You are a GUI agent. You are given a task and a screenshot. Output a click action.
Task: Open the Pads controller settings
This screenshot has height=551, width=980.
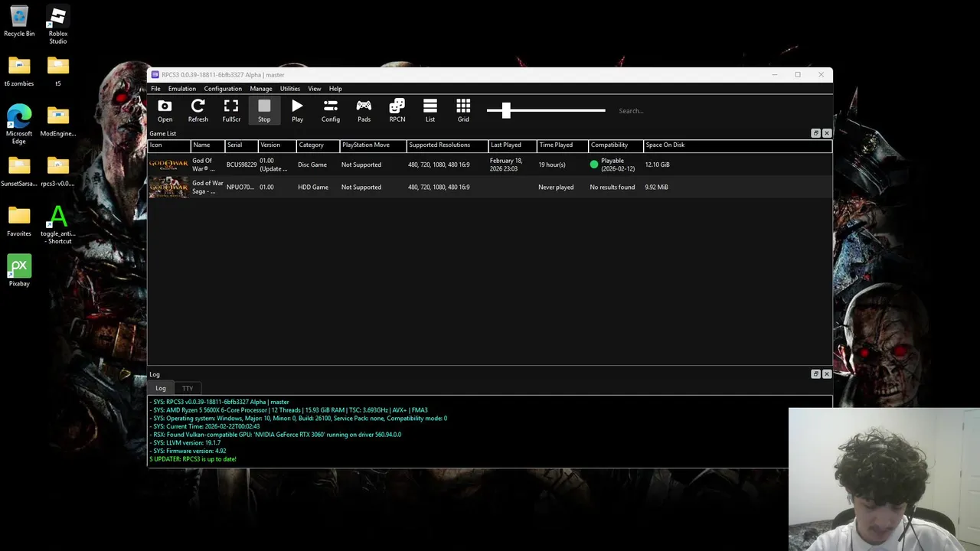(x=364, y=110)
